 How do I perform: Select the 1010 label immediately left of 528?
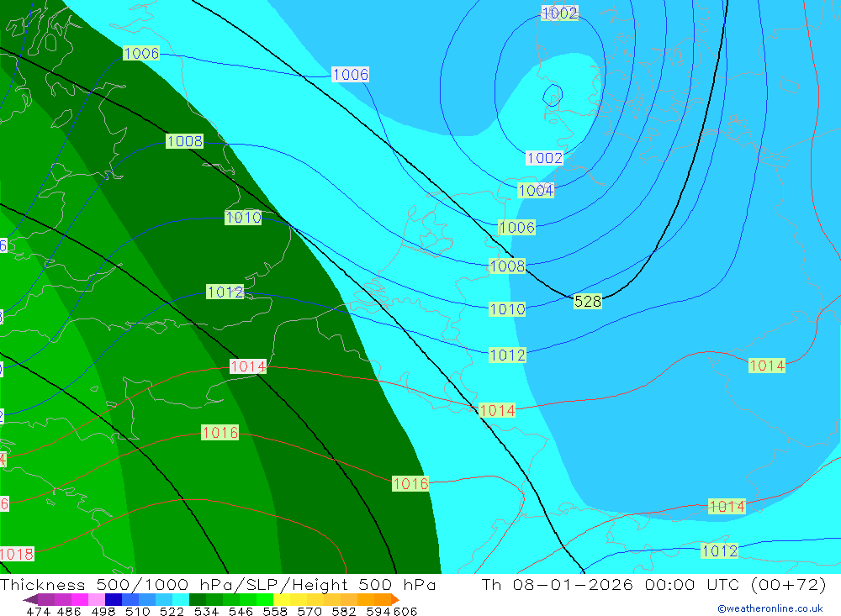(x=507, y=309)
